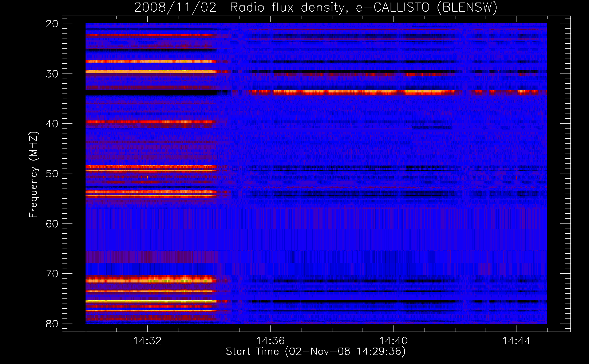
Task: Select the 30 frequency tick label
Action: pyautogui.click(x=52, y=74)
